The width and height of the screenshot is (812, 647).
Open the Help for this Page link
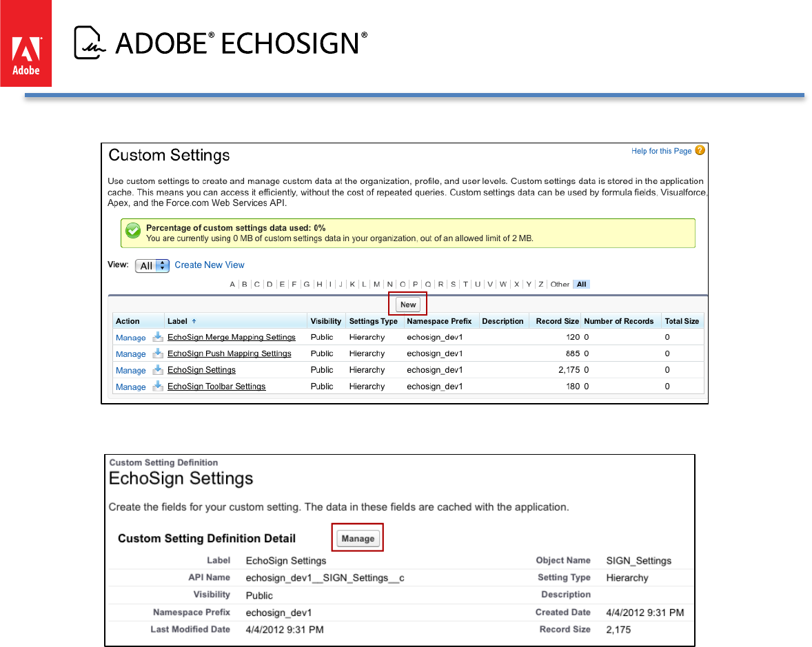pyautogui.click(x=661, y=151)
